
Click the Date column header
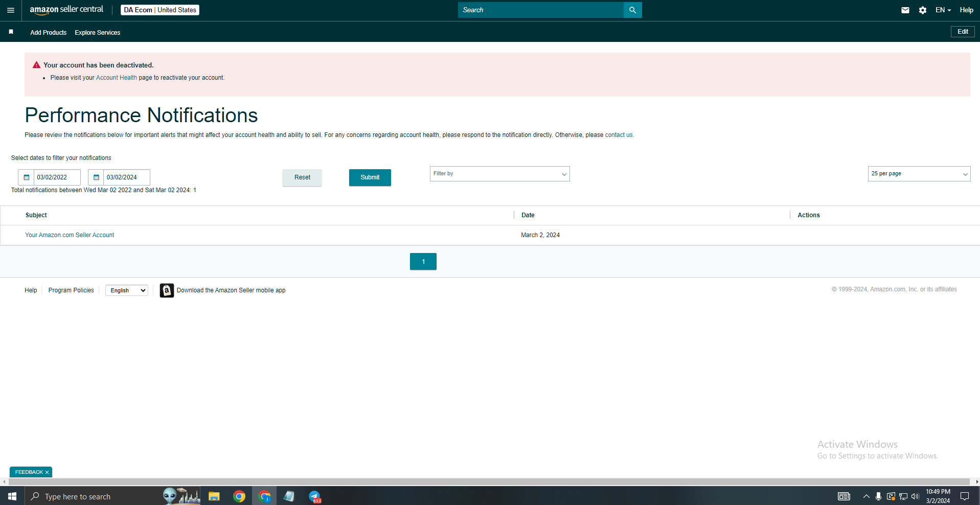pos(528,215)
